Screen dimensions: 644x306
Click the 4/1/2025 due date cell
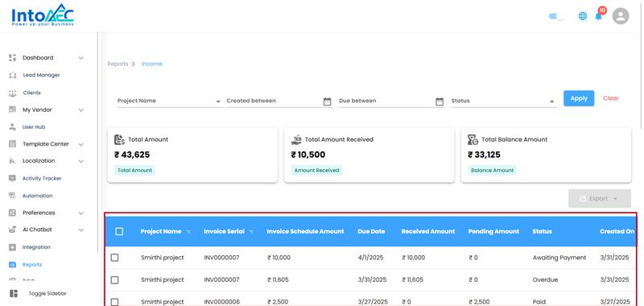click(370, 258)
